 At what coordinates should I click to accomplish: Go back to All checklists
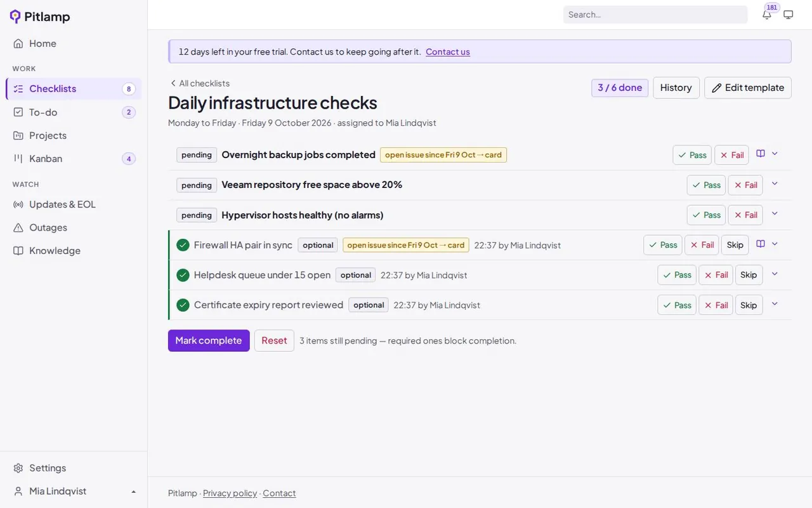(199, 83)
